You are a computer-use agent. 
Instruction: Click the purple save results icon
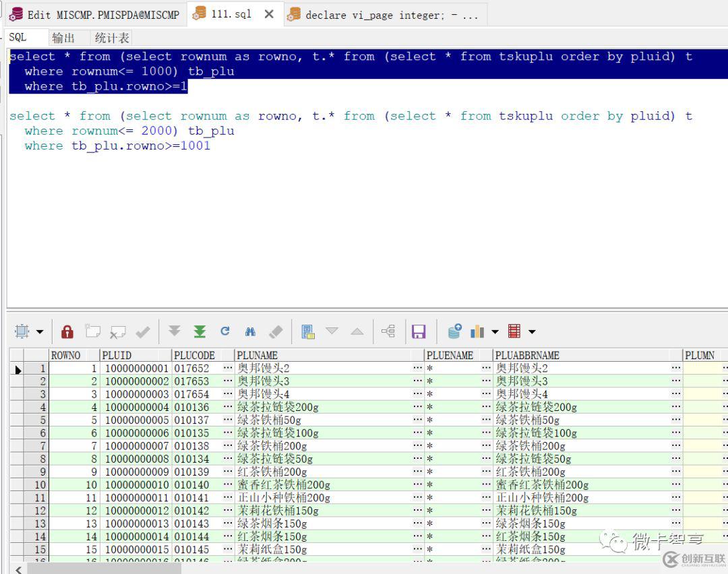point(419,331)
